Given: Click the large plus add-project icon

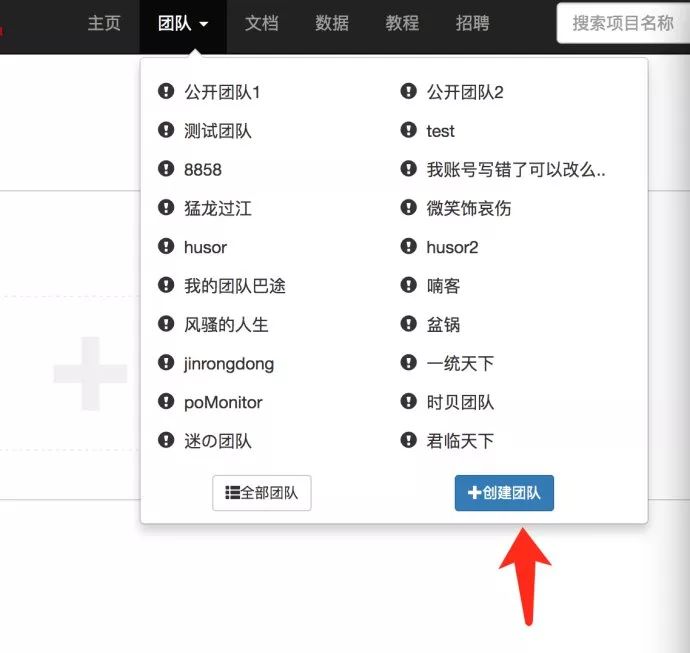Looking at the screenshot, I should (90, 374).
